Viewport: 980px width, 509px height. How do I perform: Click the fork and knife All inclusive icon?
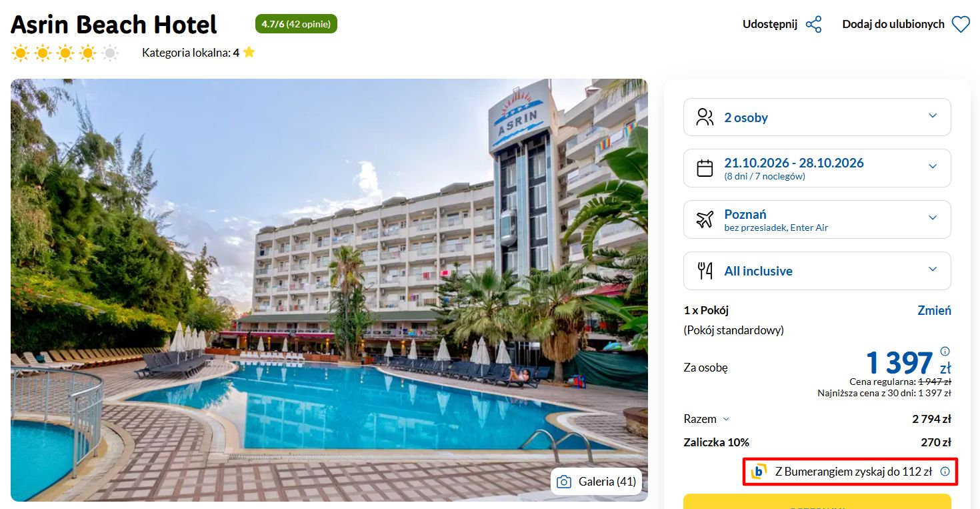[x=705, y=271]
